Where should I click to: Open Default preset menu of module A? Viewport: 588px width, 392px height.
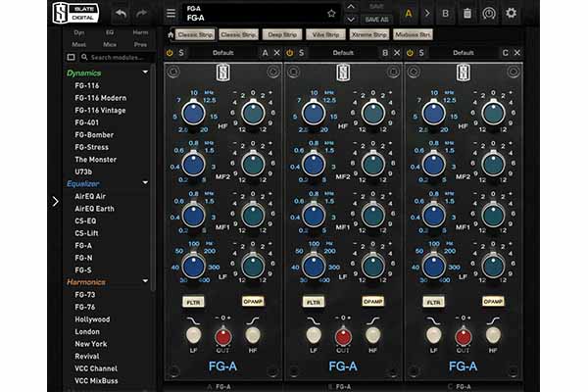[x=223, y=53]
